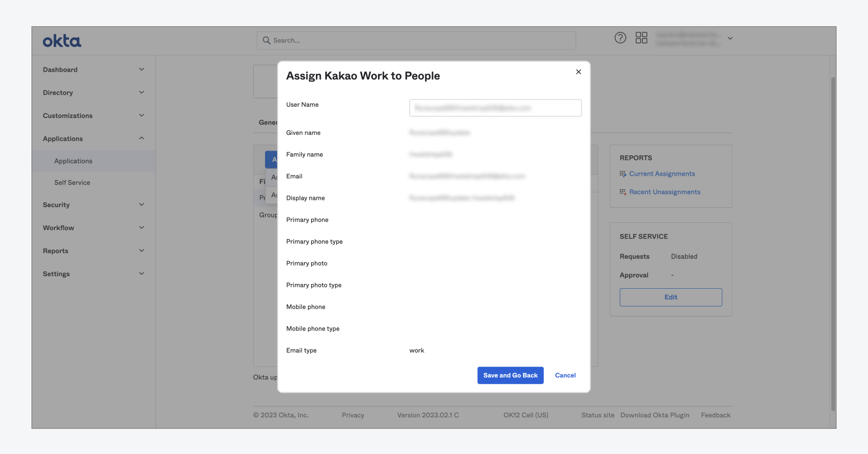This screenshot has height=454, width=868.
Task: Click the 'work' Email type value
Action: point(417,350)
